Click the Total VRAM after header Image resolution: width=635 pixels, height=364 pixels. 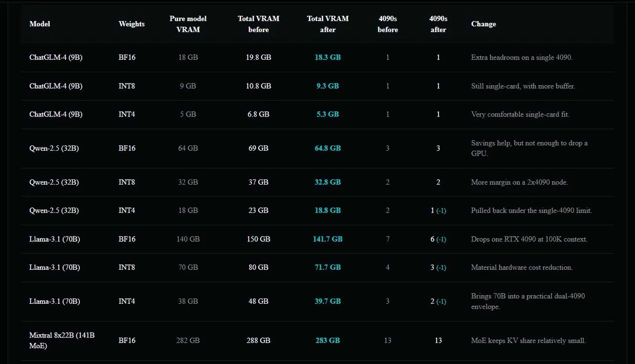click(328, 24)
